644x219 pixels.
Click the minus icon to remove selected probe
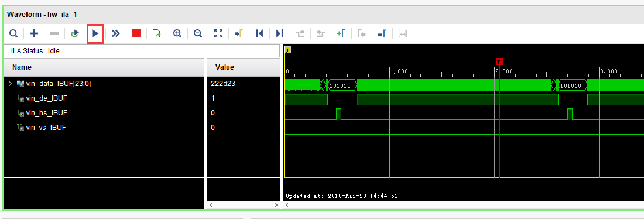pos(54,34)
